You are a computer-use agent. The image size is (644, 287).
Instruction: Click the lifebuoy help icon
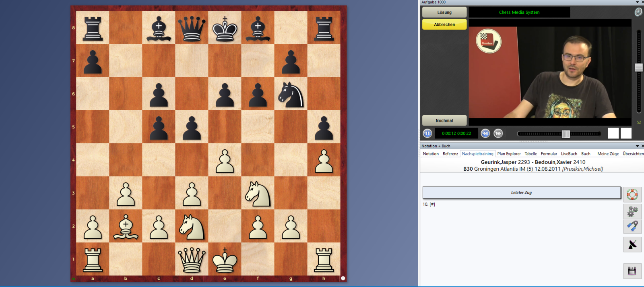coord(632,195)
